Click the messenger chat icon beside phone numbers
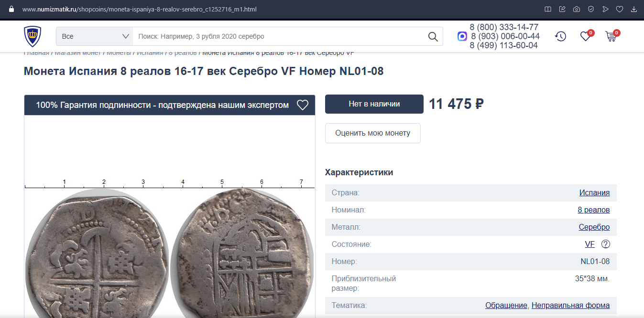This screenshot has height=318, width=644. tap(462, 36)
